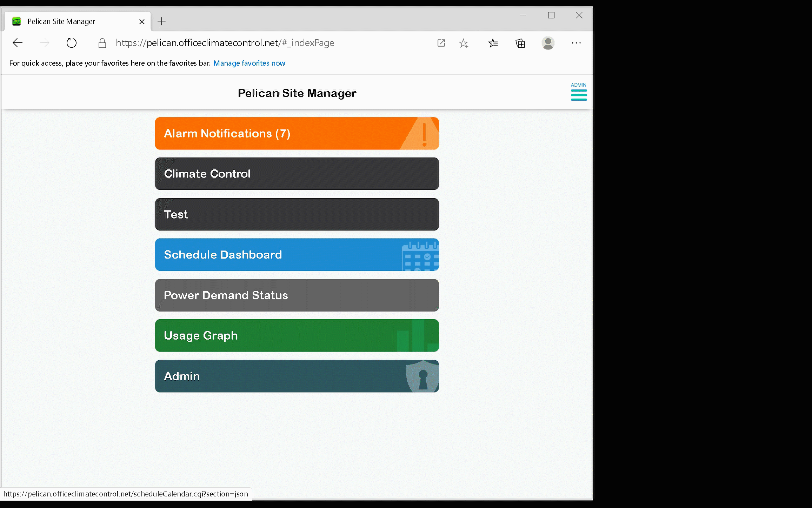View Power Demand Status
Viewport: 812px width, 508px height.
[x=297, y=295]
